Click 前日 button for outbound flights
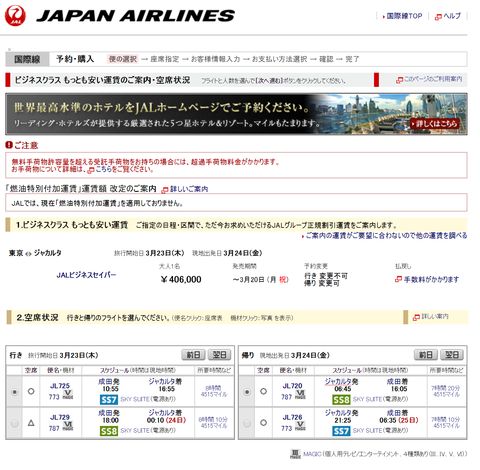 pyautogui.click(x=193, y=355)
